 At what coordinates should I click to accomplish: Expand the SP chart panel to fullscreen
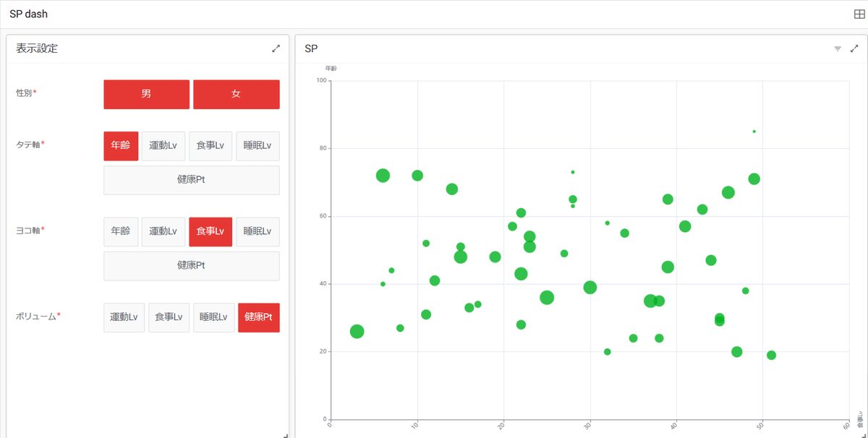[854, 48]
